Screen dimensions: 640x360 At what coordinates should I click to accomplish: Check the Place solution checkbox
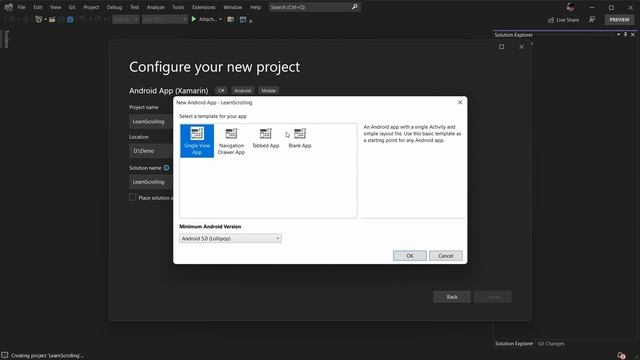tap(133, 198)
